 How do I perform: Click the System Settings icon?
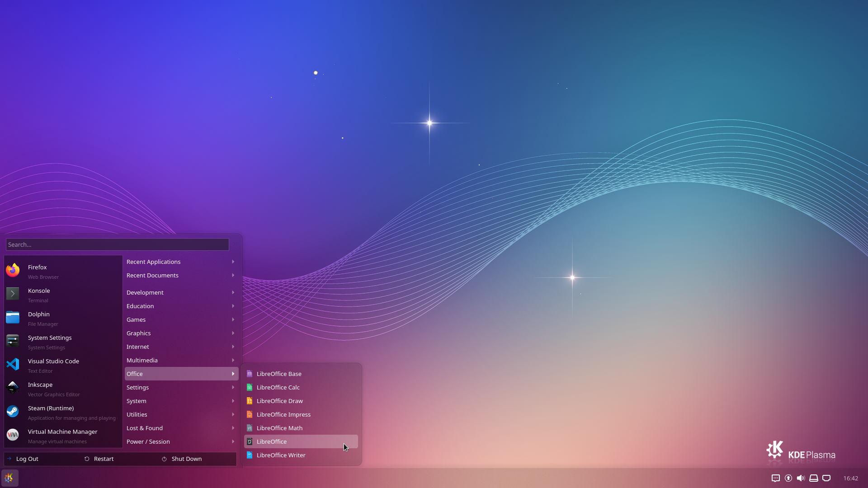click(x=13, y=341)
